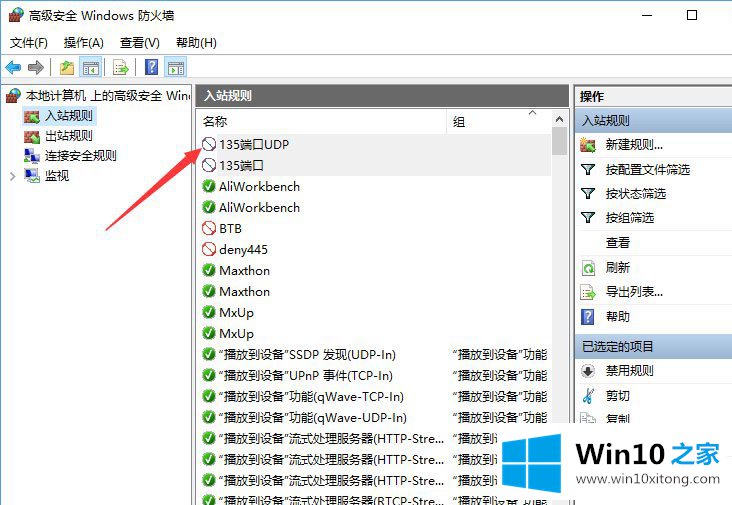
Task: Click 禁用规则 in the actions pane
Action: [630, 370]
